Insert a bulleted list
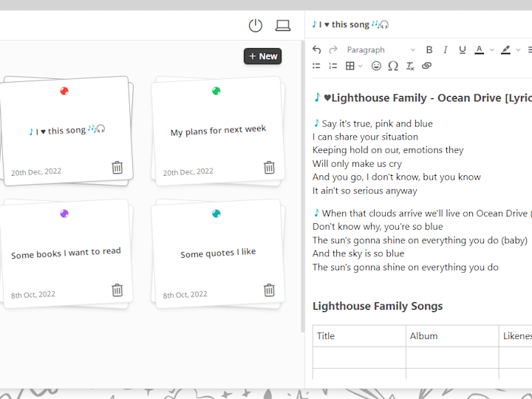Viewport: 532px width, 399px height. pyautogui.click(x=316, y=66)
